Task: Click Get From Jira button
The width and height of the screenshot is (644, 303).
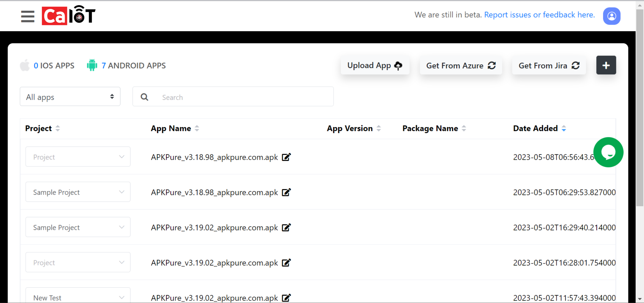Action: coord(549,65)
